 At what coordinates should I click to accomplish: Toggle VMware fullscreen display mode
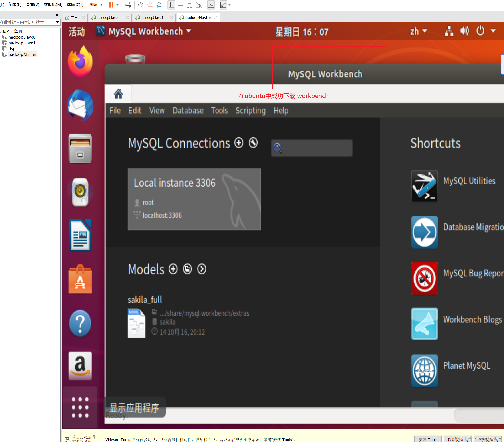tap(189, 5)
